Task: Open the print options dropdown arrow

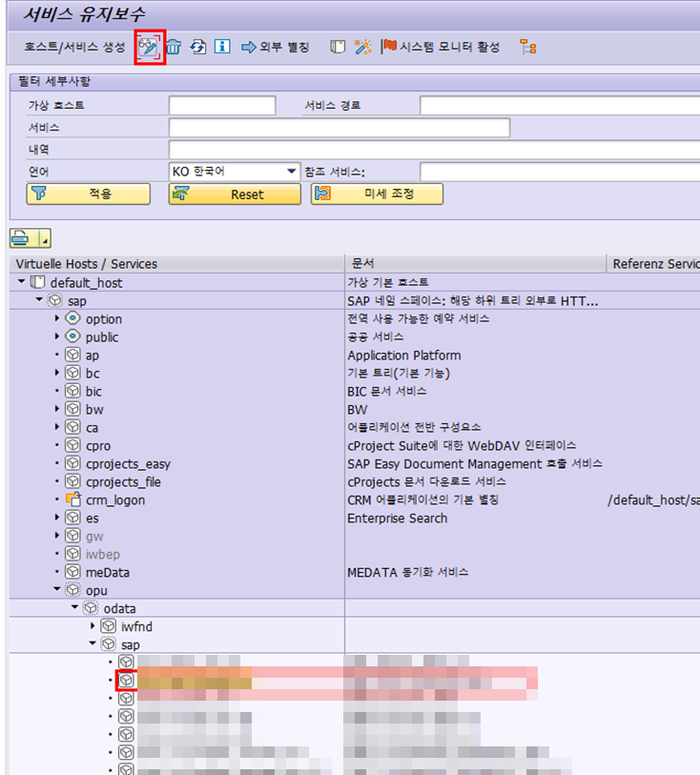Action: point(45,238)
